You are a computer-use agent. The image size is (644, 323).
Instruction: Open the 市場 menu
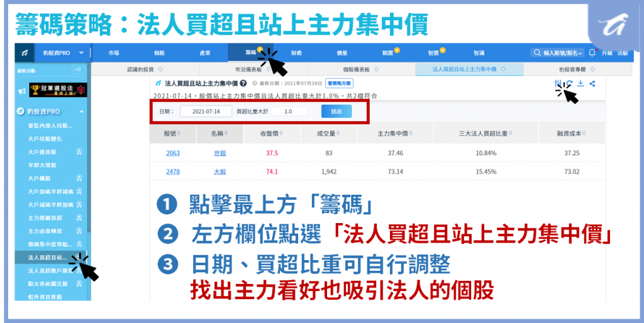coord(114,53)
